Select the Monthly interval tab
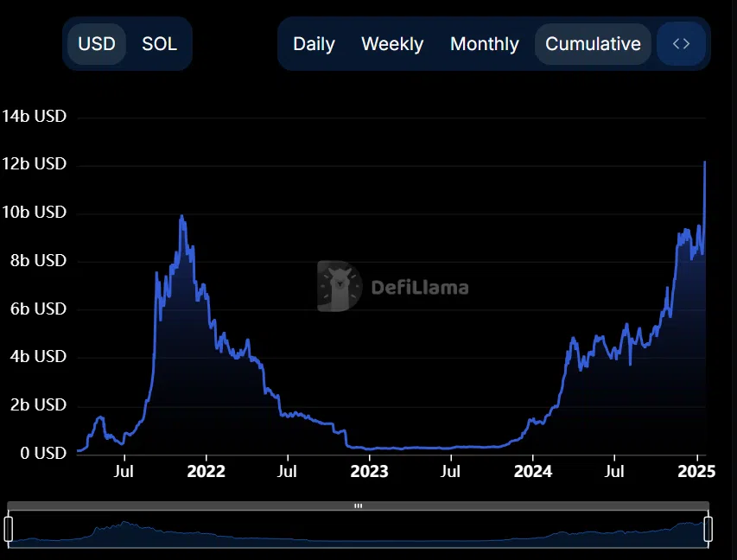The height and width of the screenshot is (560, 737). (484, 43)
